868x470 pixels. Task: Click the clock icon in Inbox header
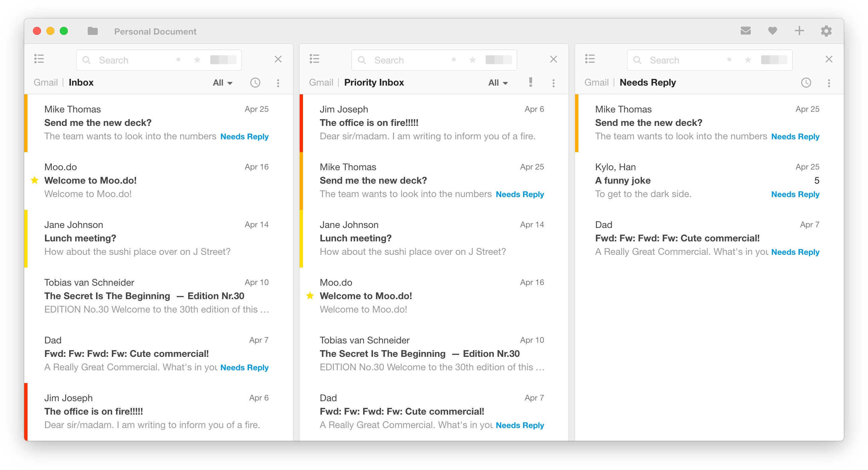255,83
